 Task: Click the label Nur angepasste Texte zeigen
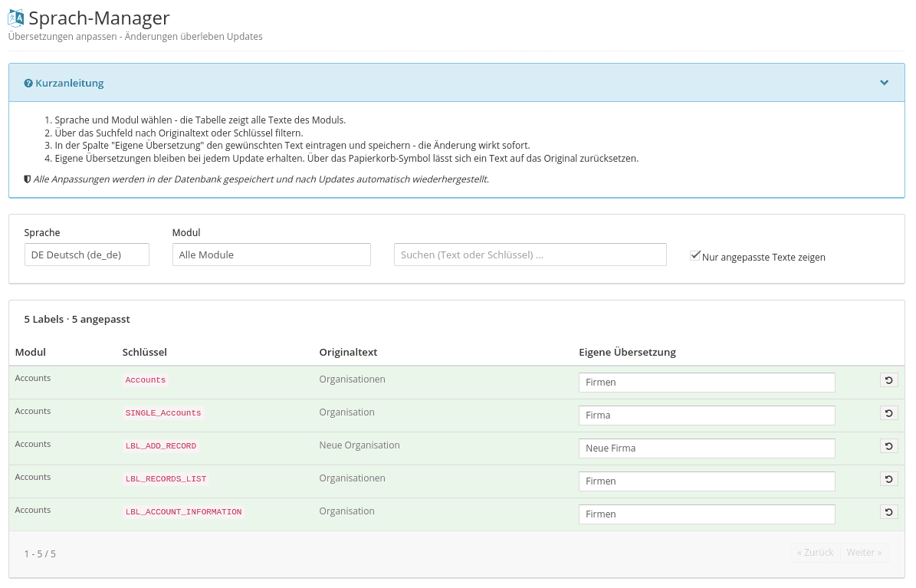763,257
